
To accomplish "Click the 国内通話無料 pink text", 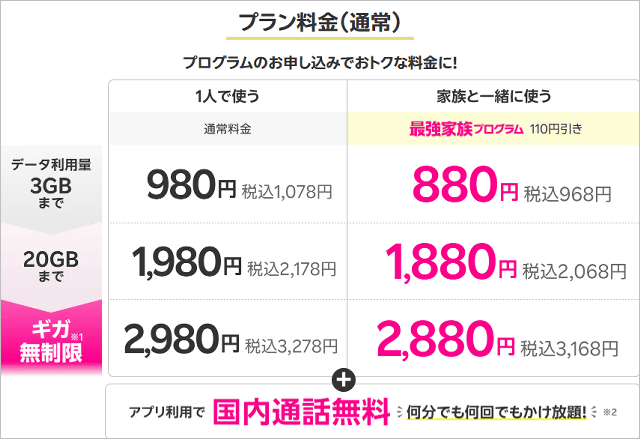I will click(299, 411).
